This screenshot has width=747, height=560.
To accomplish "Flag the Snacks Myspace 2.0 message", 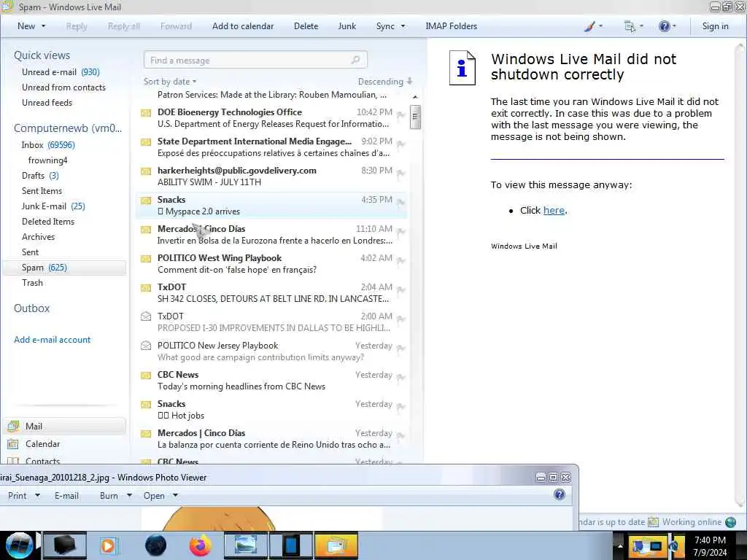I will point(401,203).
